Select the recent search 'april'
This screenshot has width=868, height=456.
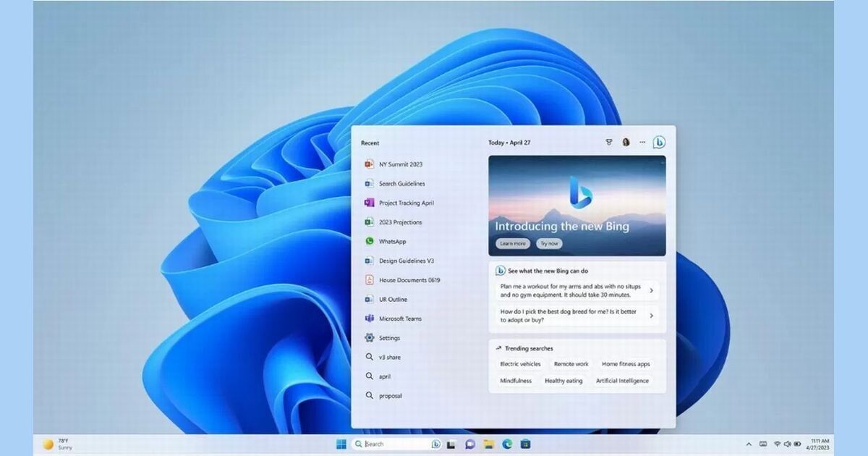tap(378, 376)
